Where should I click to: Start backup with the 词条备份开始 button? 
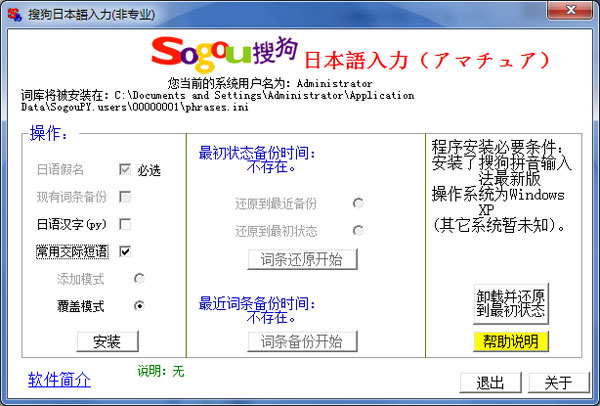point(302,341)
